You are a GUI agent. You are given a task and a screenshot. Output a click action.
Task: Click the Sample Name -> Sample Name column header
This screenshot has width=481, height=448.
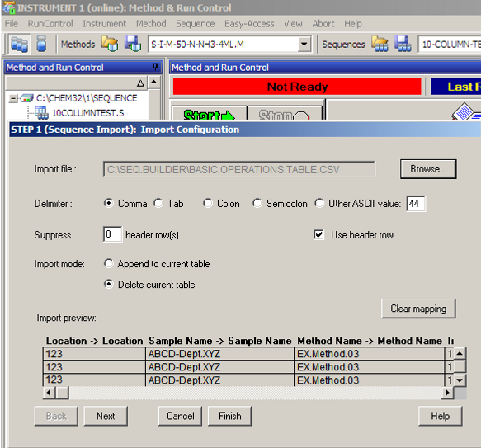219,341
